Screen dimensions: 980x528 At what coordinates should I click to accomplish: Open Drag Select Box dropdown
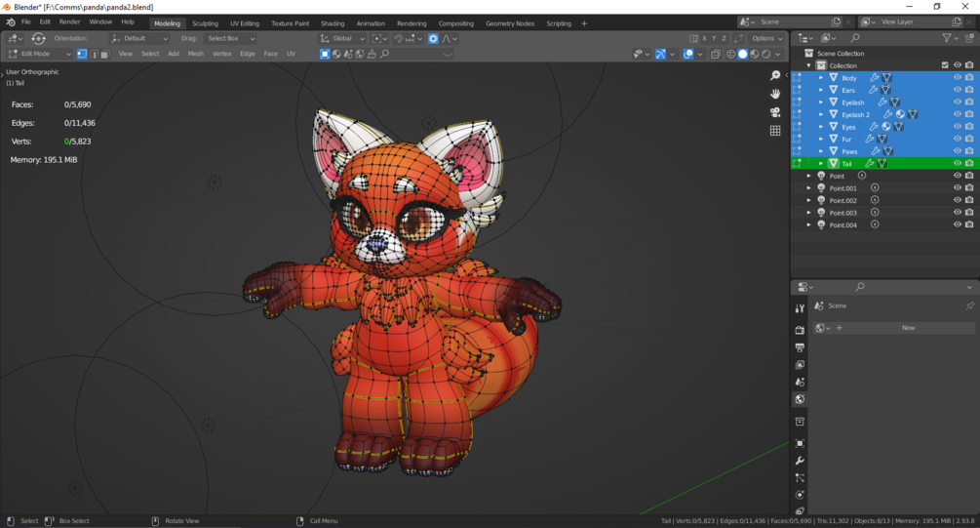point(231,38)
